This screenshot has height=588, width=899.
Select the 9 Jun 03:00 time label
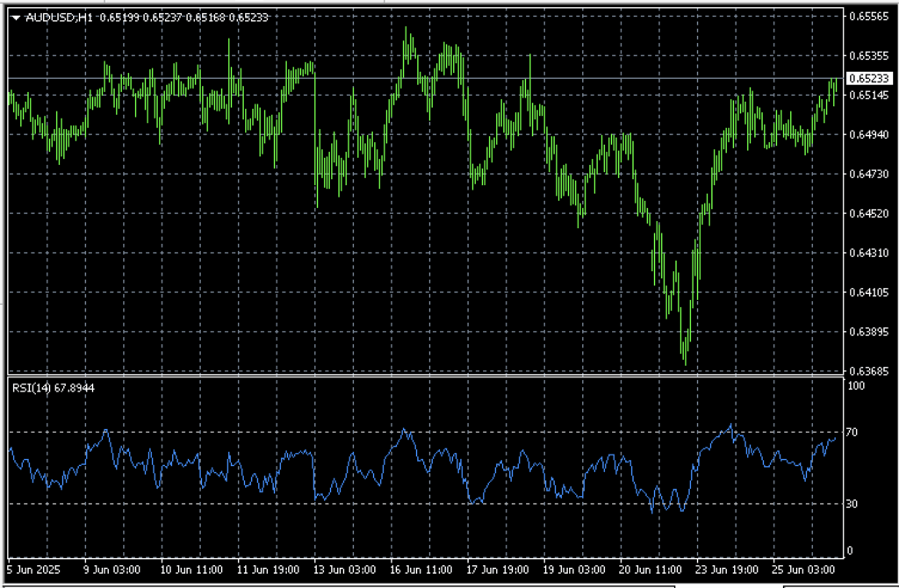tap(111, 569)
